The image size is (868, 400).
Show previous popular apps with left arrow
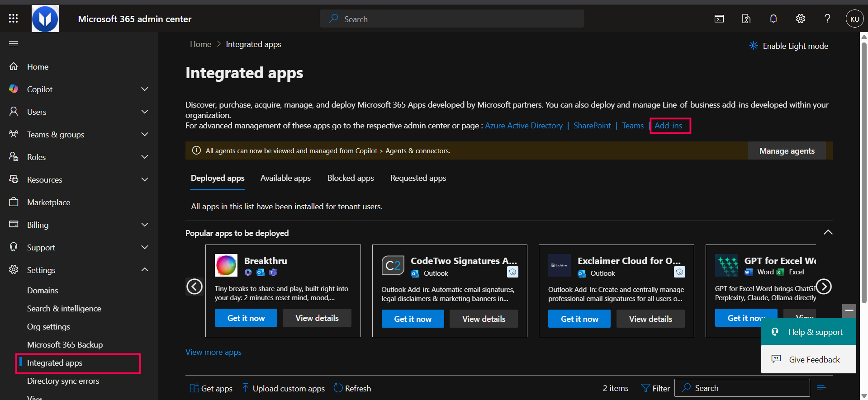point(194,287)
